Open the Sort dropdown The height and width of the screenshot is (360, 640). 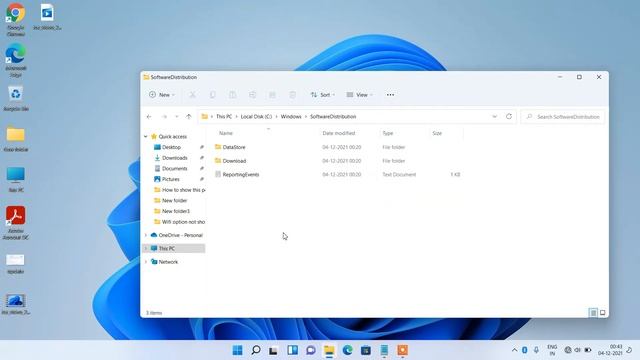coord(322,95)
